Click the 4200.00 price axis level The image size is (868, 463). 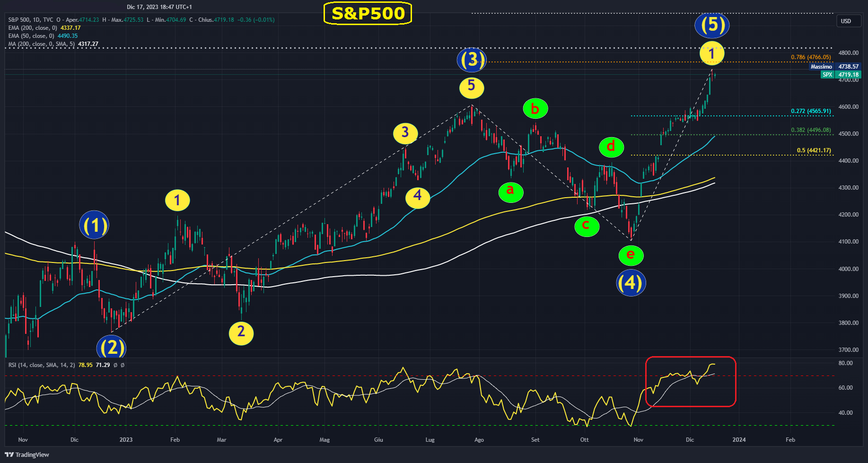[849, 215]
